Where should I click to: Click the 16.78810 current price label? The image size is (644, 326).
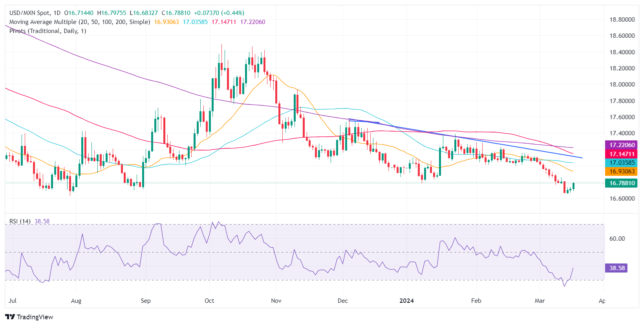tap(621, 183)
